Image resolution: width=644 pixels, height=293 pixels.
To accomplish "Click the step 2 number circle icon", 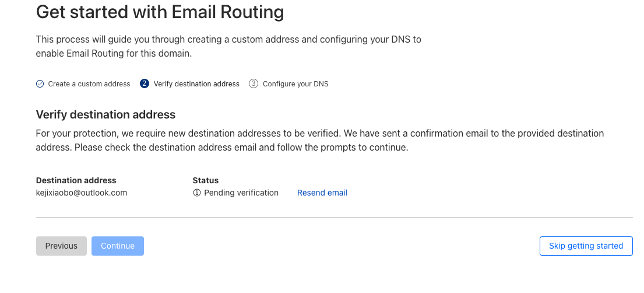I will coord(145,83).
